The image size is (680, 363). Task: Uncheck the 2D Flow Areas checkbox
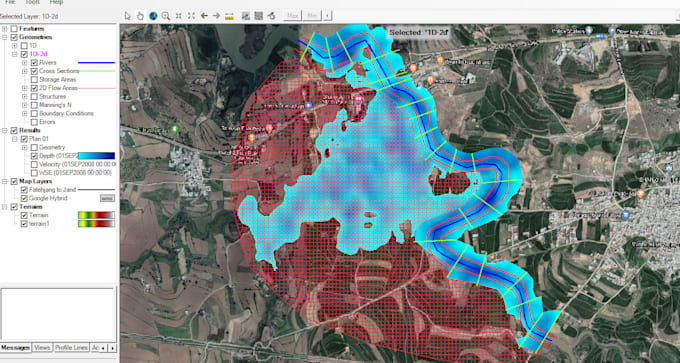tap(34, 88)
